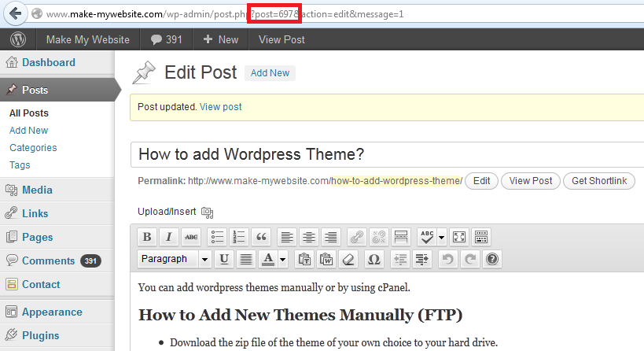
Task: Expand the spellcheck language dropdown arrow
Action: (442, 237)
